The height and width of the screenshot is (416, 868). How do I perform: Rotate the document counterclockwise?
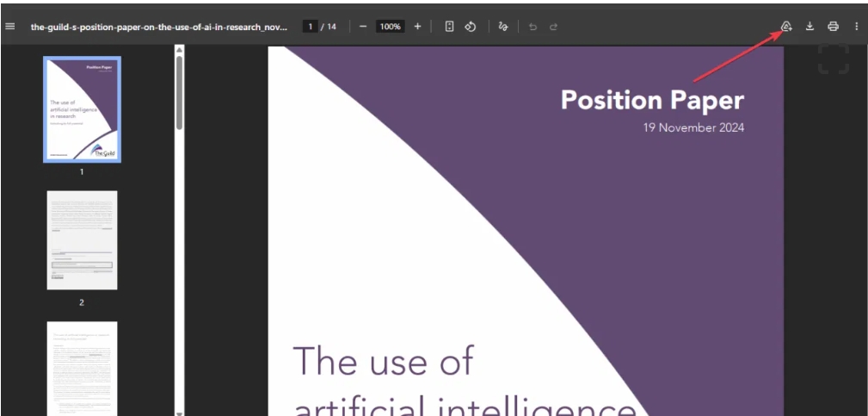(471, 27)
